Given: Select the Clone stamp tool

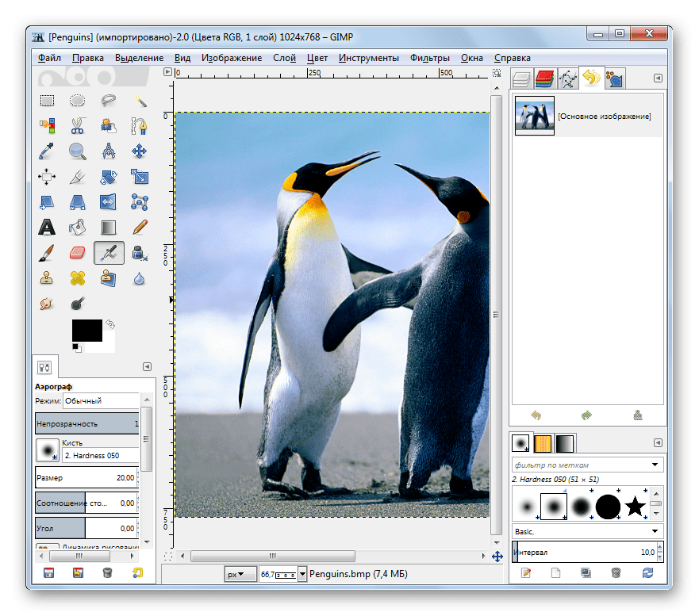Looking at the screenshot, I should point(47,279).
